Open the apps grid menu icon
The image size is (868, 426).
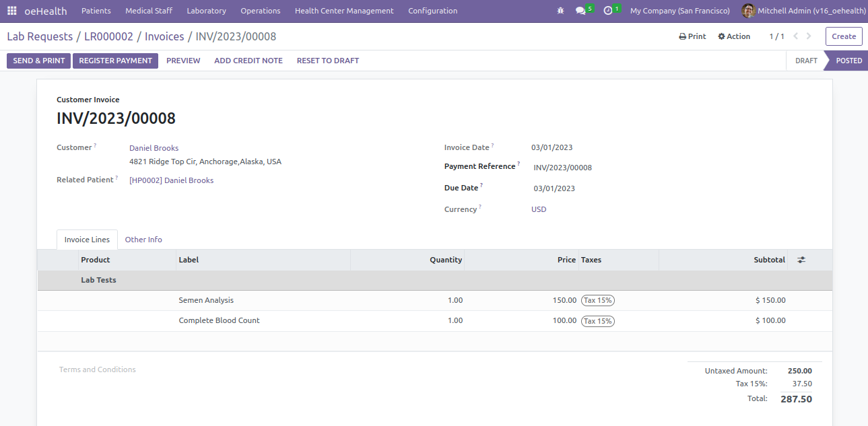pyautogui.click(x=12, y=11)
